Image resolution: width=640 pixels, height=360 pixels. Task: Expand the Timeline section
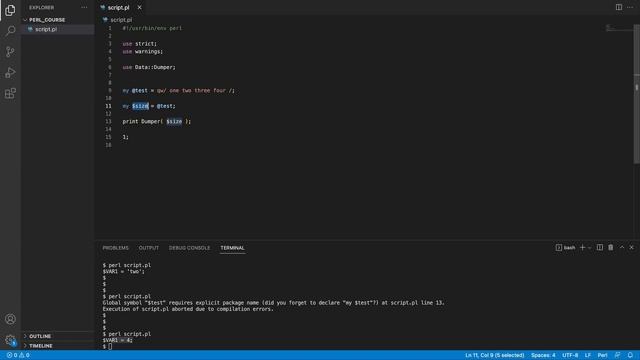click(41, 346)
